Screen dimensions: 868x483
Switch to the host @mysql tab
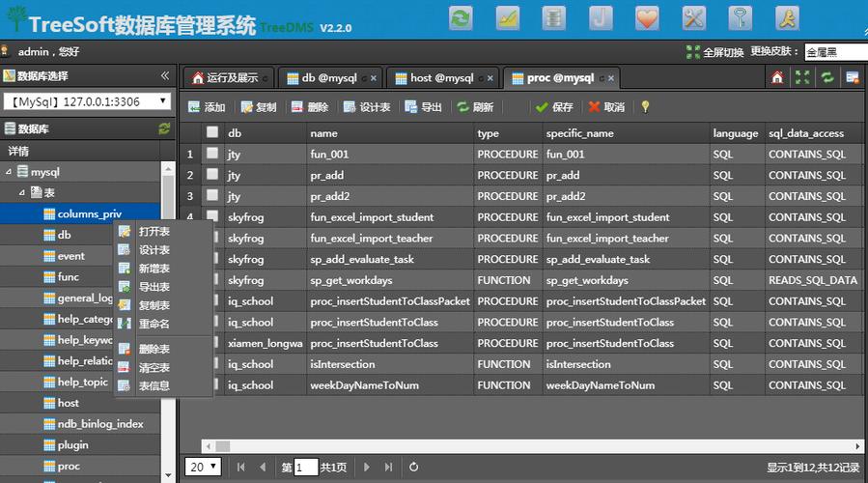[442, 78]
